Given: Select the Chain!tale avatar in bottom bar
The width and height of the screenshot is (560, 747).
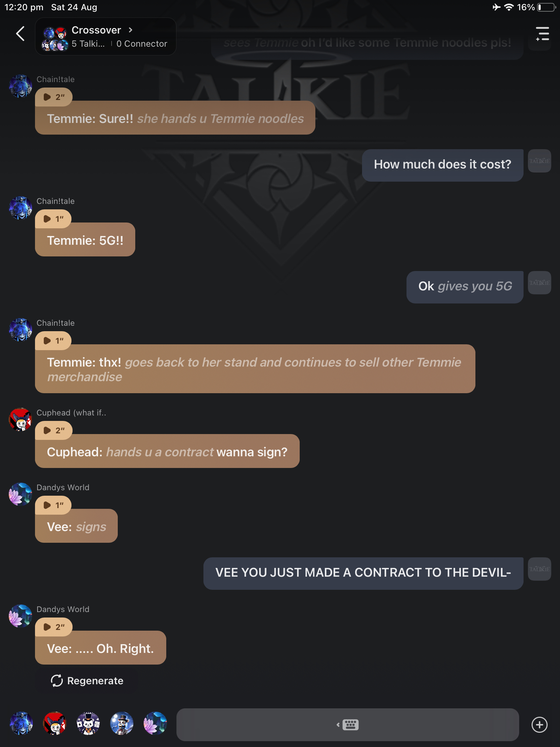Looking at the screenshot, I should pos(21,723).
